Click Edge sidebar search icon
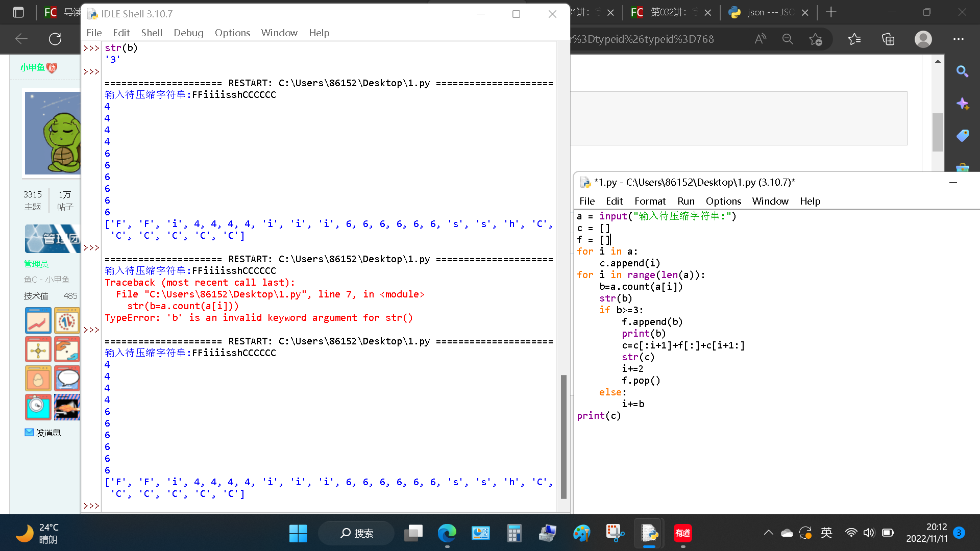This screenshot has width=980, height=551. click(962, 71)
